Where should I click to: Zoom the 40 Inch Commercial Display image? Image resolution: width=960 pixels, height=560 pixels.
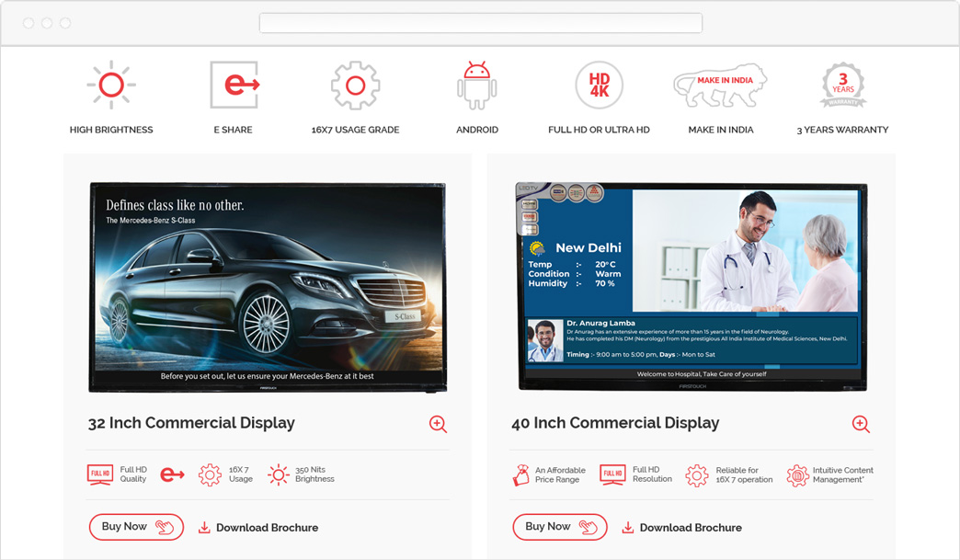click(x=861, y=424)
